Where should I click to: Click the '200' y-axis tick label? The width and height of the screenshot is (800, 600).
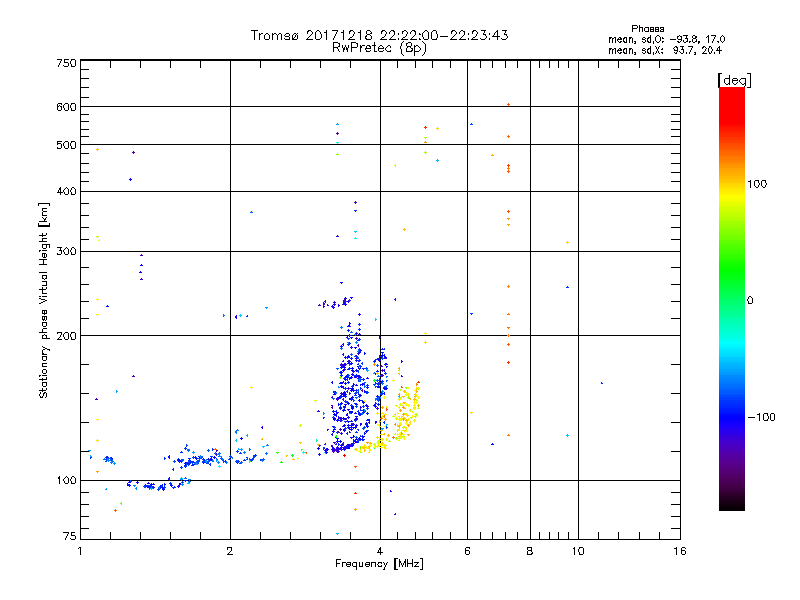coord(66,336)
